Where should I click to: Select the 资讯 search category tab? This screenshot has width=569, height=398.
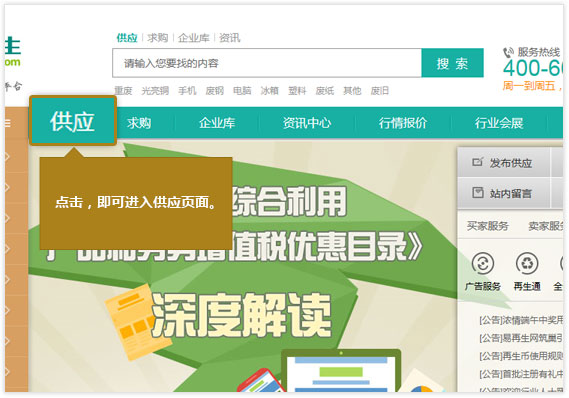229,38
